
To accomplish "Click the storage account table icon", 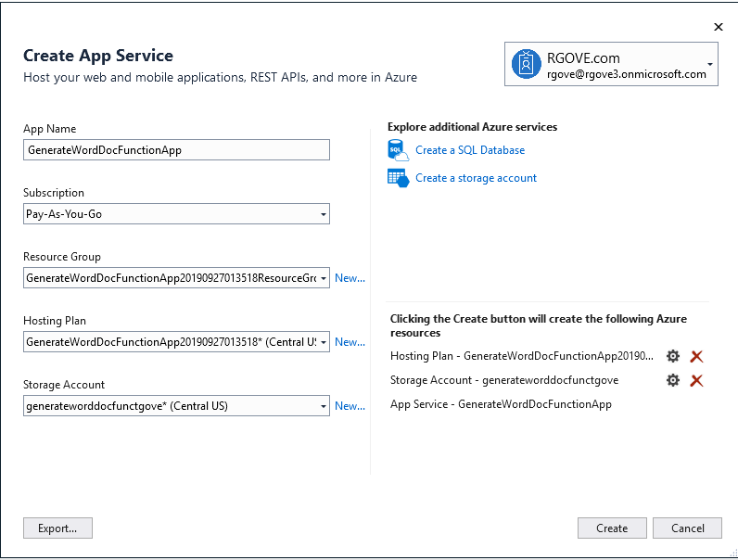I will [398, 178].
